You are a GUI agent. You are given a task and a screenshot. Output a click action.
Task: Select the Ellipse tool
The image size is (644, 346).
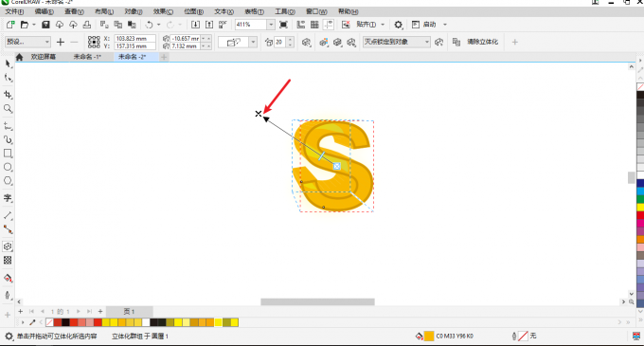click(8, 167)
